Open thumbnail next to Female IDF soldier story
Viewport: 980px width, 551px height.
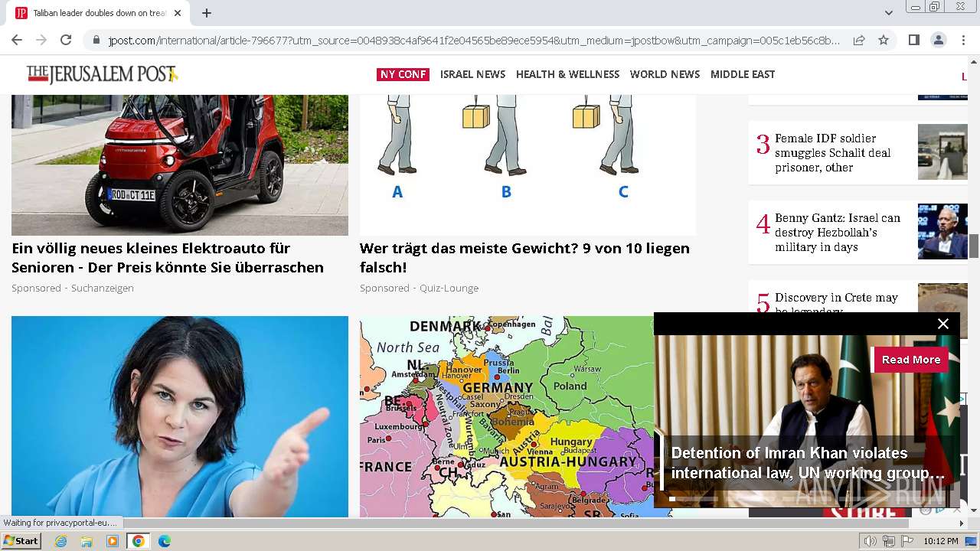coord(942,152)
